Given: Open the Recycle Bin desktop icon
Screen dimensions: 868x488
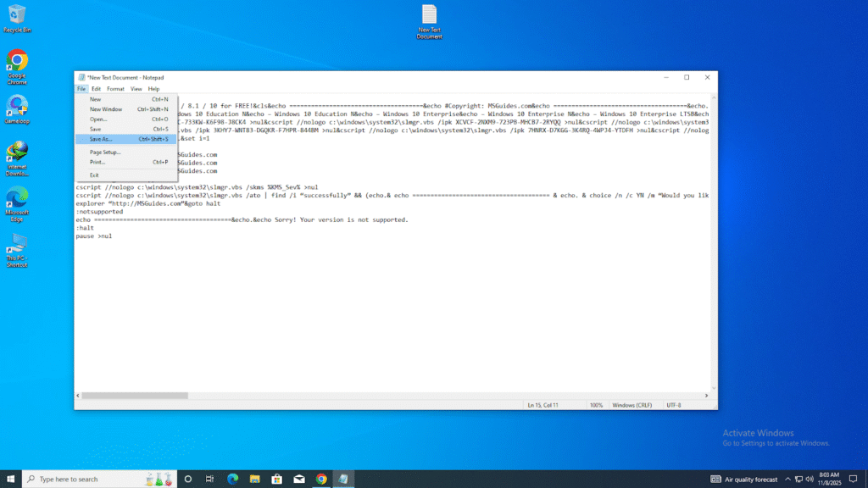Looking at the screenshot, I should point(17,15).
